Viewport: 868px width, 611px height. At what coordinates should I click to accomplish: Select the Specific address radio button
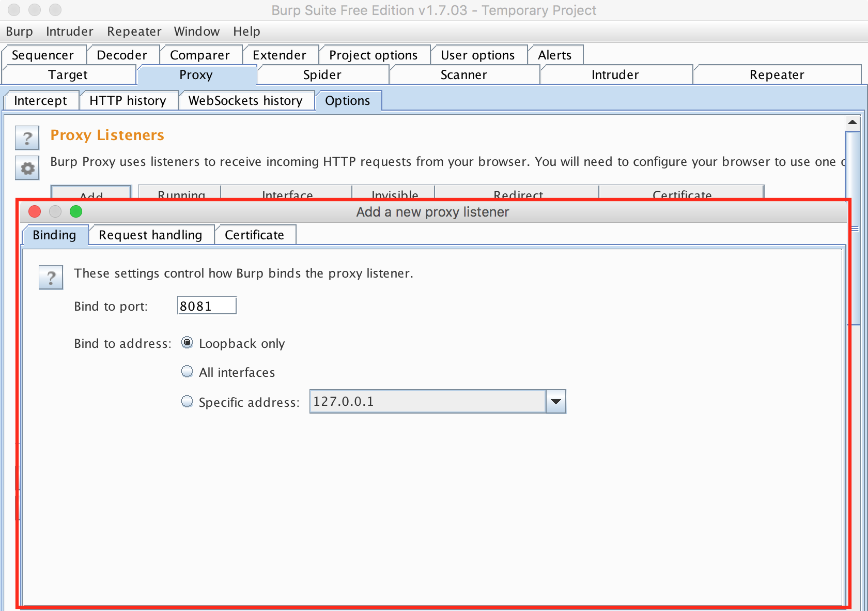pos(187,402)
